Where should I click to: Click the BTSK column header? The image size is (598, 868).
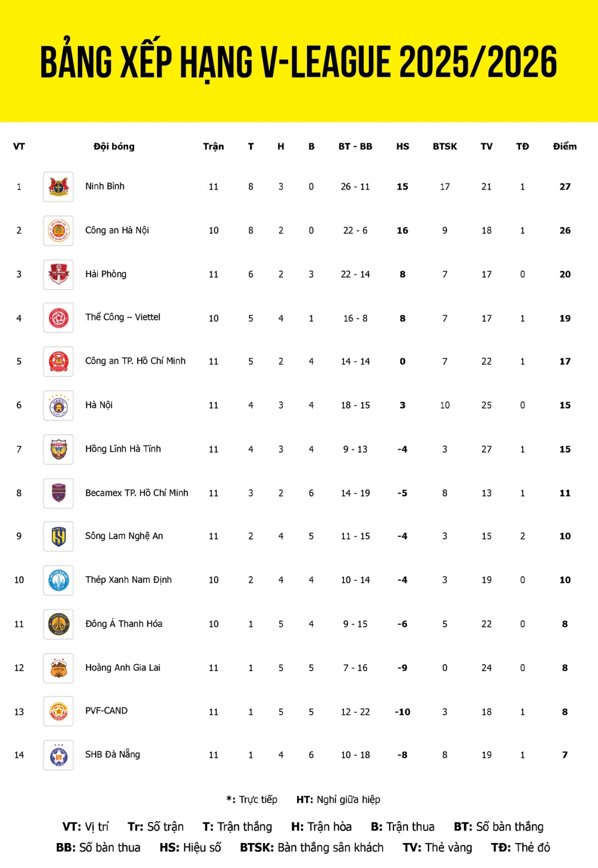tap(445, 147)
